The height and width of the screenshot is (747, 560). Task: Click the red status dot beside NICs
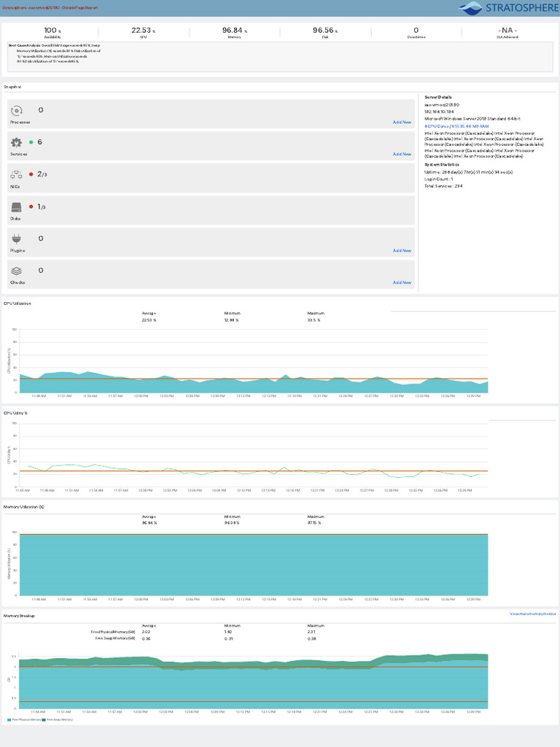click(31, 174)
